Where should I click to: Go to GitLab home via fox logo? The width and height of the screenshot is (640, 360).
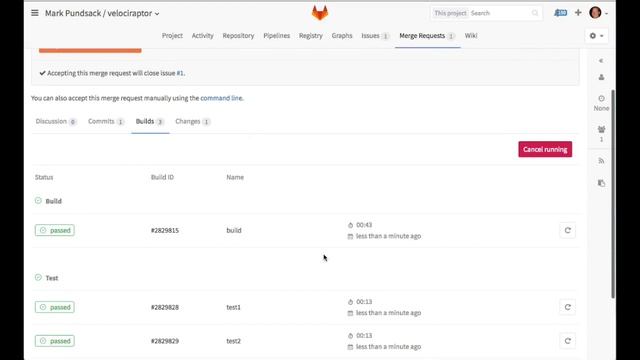point(320,13)
